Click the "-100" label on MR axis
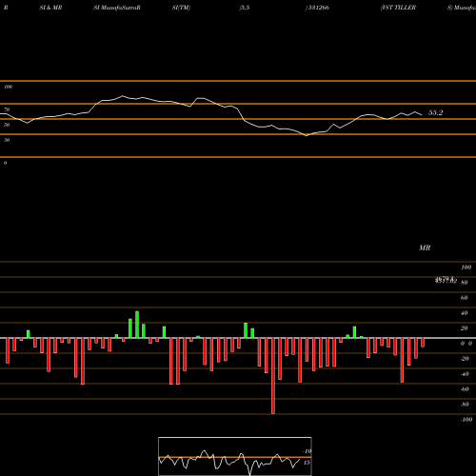Screen dimensions: 476x476 466,420
